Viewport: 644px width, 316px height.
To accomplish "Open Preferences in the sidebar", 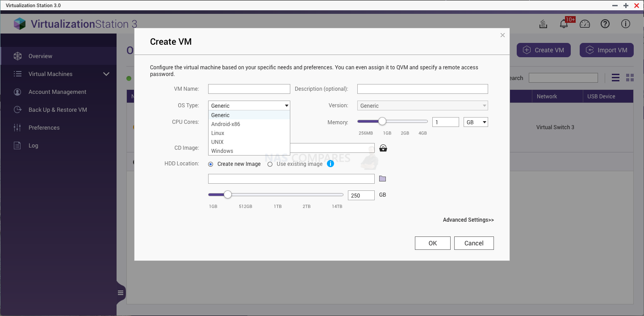I will (58, 128).
